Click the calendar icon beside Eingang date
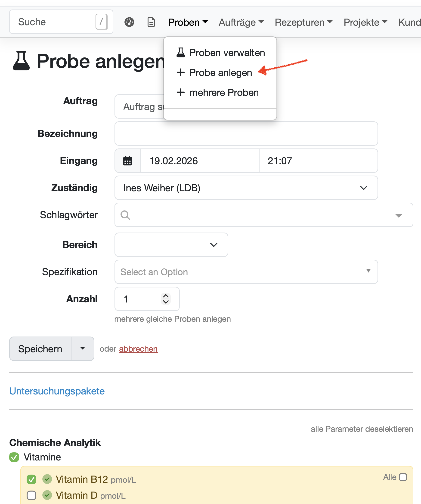This screenshot has height=504, width=421. 127,161
